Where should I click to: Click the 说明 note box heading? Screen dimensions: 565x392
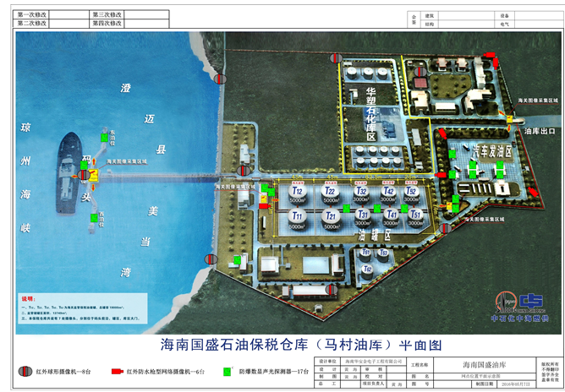click(27, 299)
